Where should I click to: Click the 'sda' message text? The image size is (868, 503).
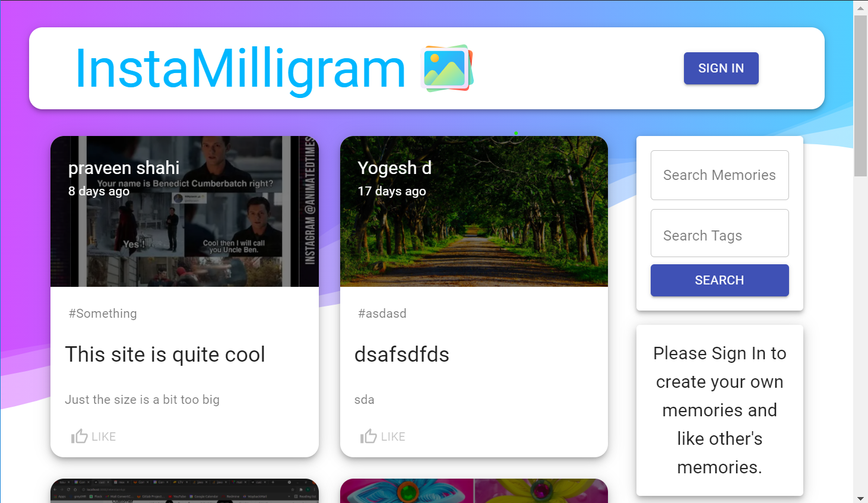(x=365, y=400)
